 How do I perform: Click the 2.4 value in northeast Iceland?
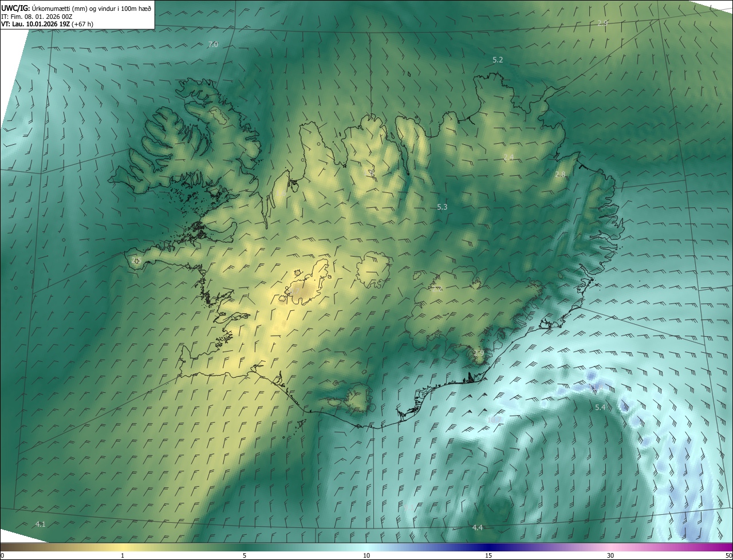pos(509,157)
